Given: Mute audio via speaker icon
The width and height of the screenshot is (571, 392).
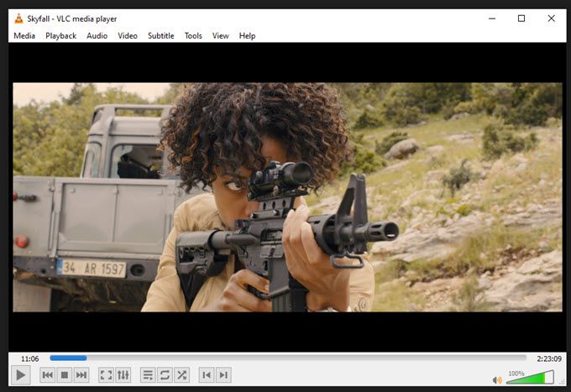Looking at the screenshot, I should (497, 380).
